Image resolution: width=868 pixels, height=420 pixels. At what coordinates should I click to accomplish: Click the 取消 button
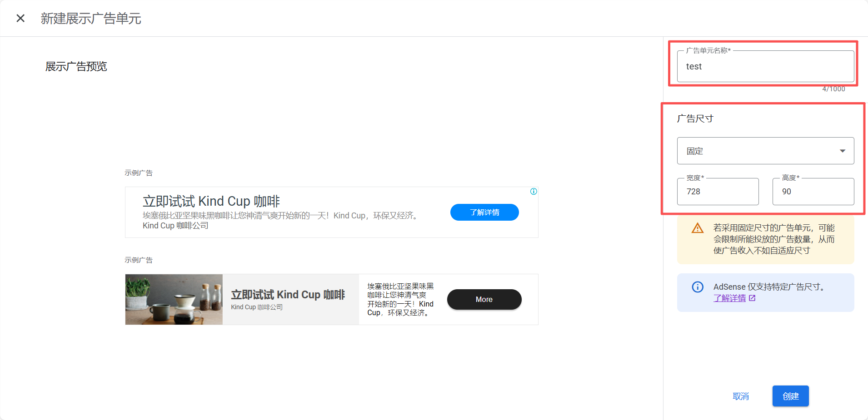coord(741,396)
